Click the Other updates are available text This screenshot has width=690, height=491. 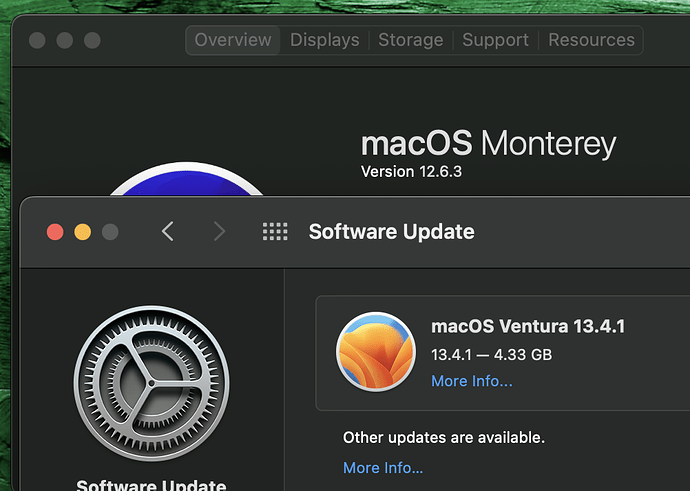coord(444,438)
